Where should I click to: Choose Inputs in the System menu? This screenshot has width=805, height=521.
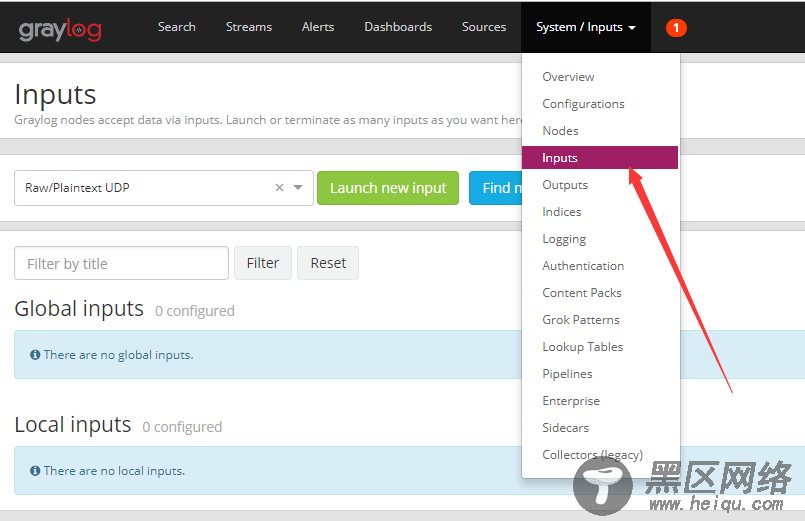tap(600, 158)
